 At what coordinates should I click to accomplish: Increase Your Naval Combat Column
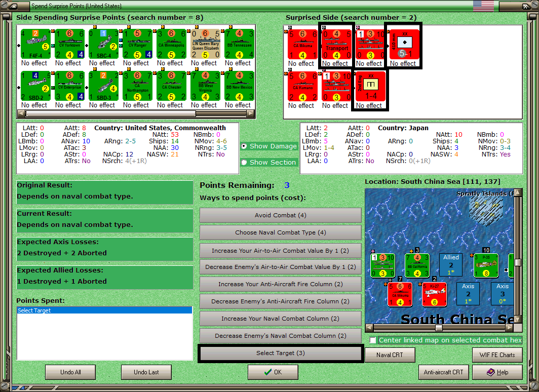(x=281, y=319)
